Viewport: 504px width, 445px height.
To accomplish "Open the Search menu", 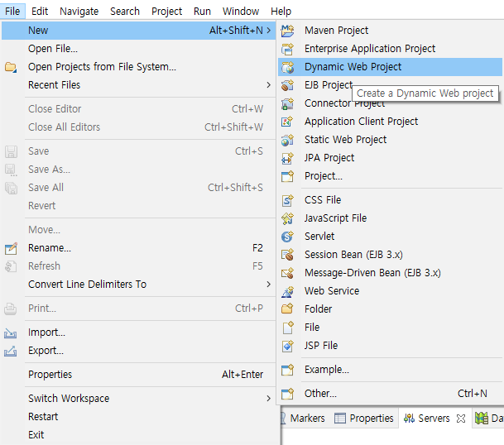I will coord(125,12).
